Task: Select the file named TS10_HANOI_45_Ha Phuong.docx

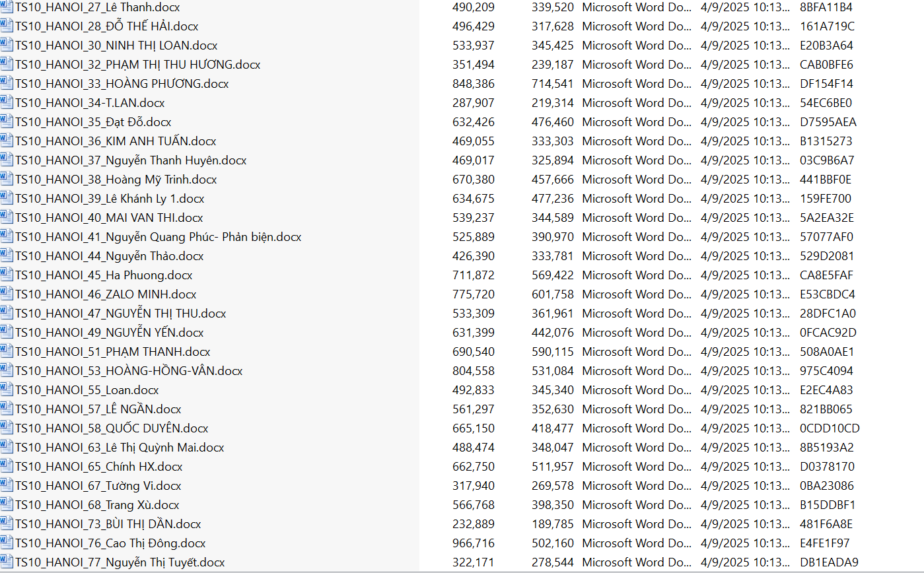Action: coord(104,275)
